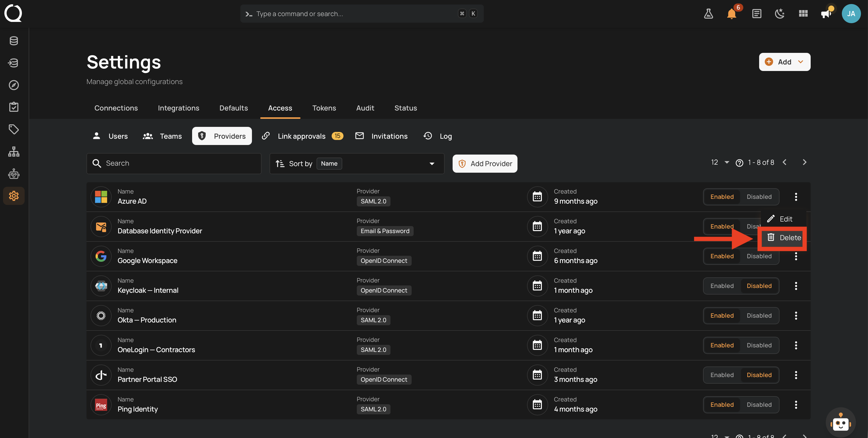Go to next page of providers

804,162
